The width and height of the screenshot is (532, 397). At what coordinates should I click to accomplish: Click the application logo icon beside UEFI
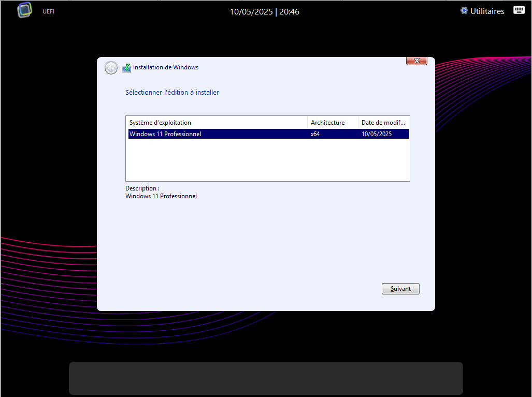point(24,10)
